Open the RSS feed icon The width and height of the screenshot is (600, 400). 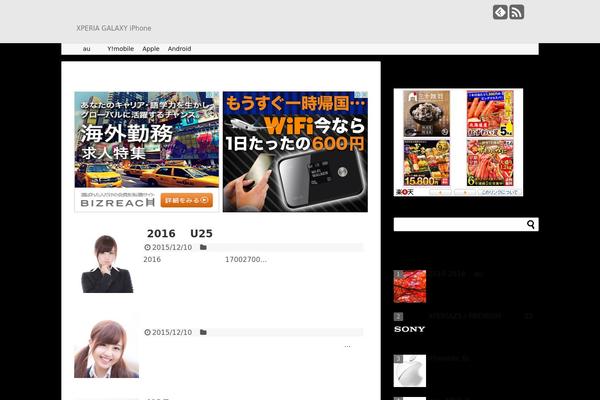[x=517, y=12]
